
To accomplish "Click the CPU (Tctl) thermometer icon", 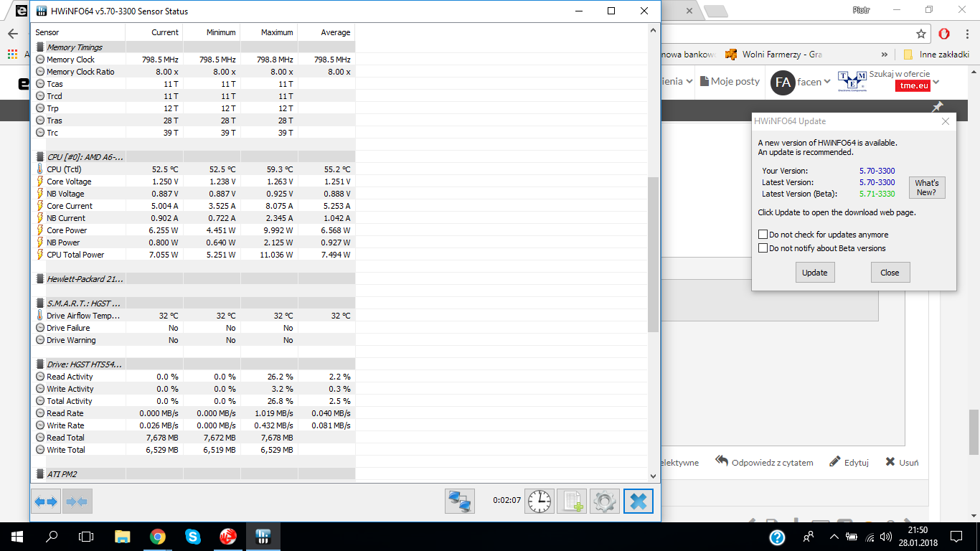I will [x=40, y=169].
